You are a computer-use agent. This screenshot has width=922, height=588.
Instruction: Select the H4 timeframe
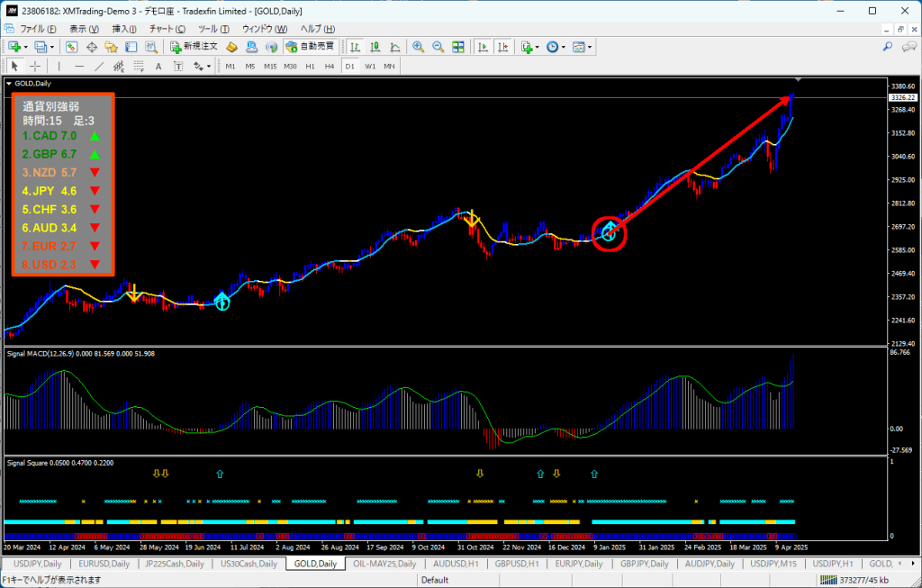tap(330, 67)
